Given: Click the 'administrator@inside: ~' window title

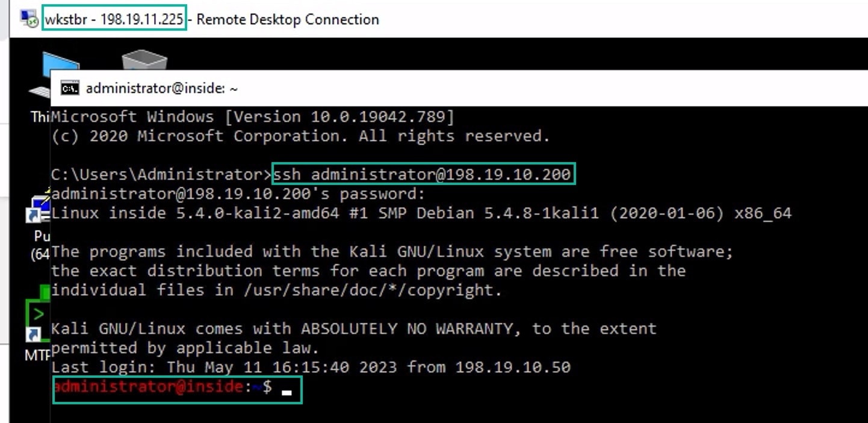Looking at the screenshot, I should [161, 89].
